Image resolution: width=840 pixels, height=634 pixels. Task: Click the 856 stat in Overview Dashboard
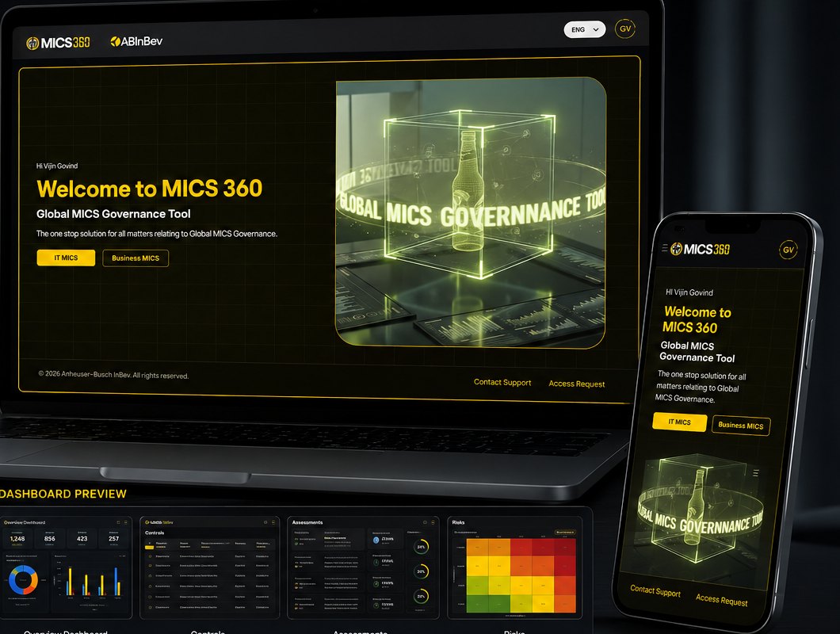50,539
